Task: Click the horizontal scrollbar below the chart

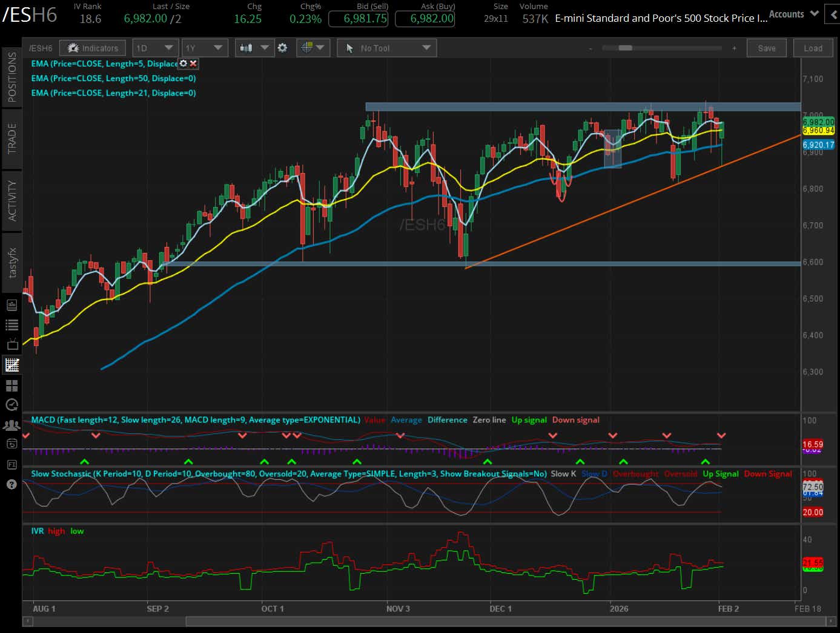Action: point(424,621)
